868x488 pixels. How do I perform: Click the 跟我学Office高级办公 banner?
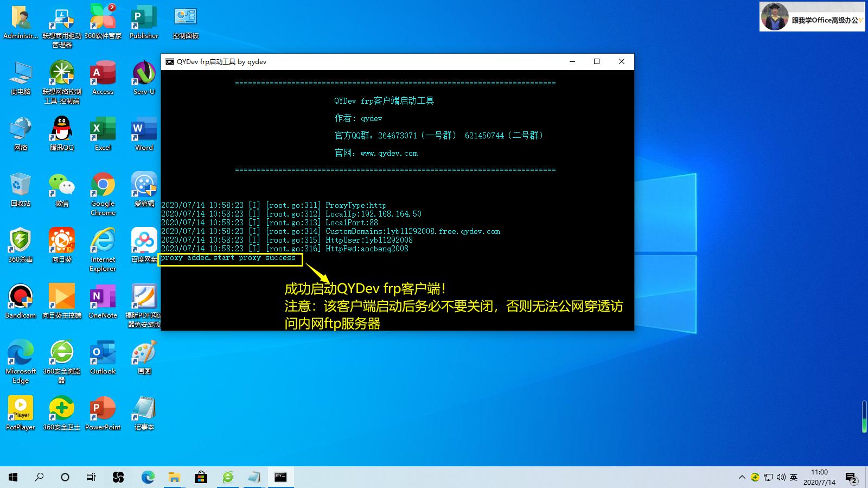(812, 16)
